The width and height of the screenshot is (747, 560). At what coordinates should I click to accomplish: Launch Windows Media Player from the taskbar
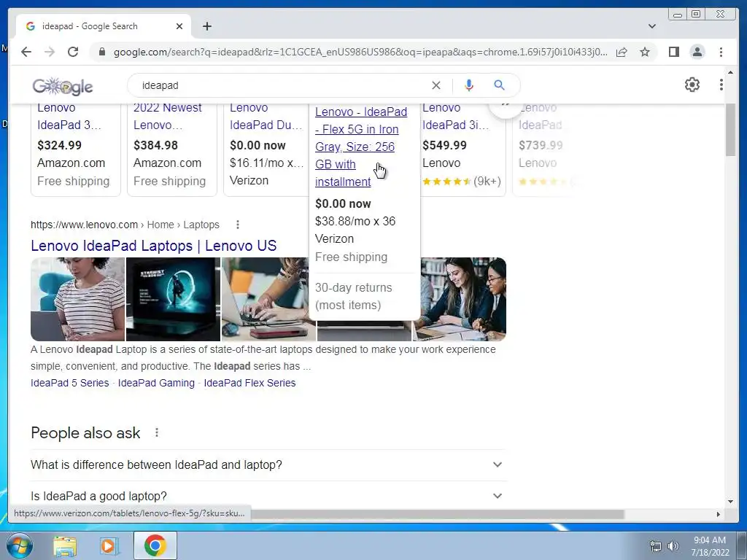point(109,545)
